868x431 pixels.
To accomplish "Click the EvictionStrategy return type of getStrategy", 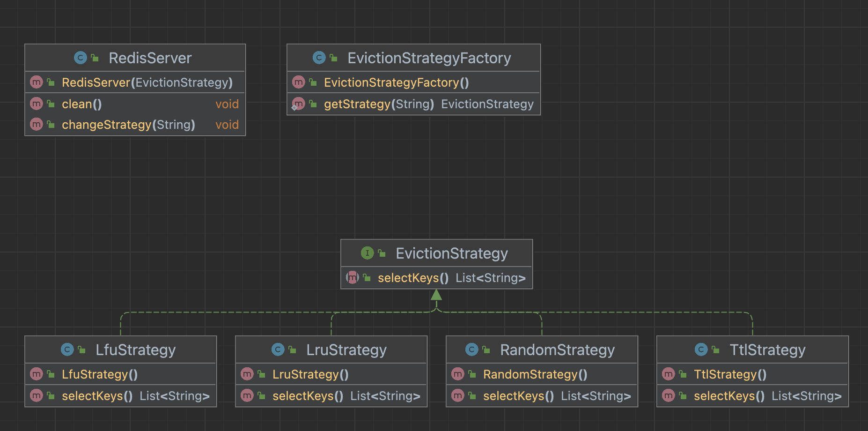I will [487, 104].
